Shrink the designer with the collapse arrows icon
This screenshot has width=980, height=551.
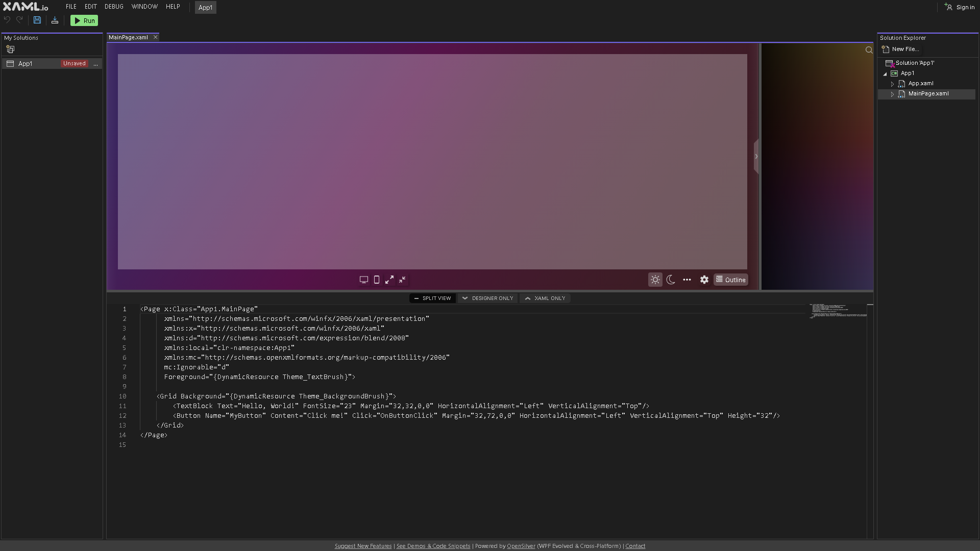click(402, 280)
